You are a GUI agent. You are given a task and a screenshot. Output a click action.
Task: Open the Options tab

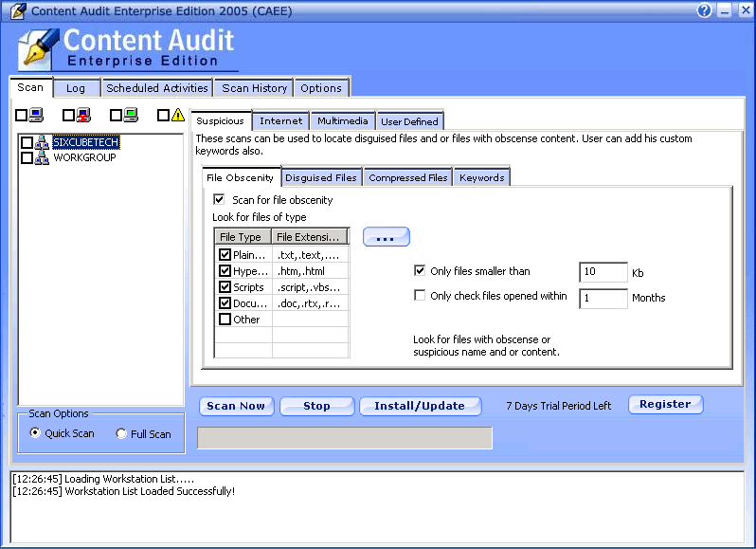pos(321,88)
